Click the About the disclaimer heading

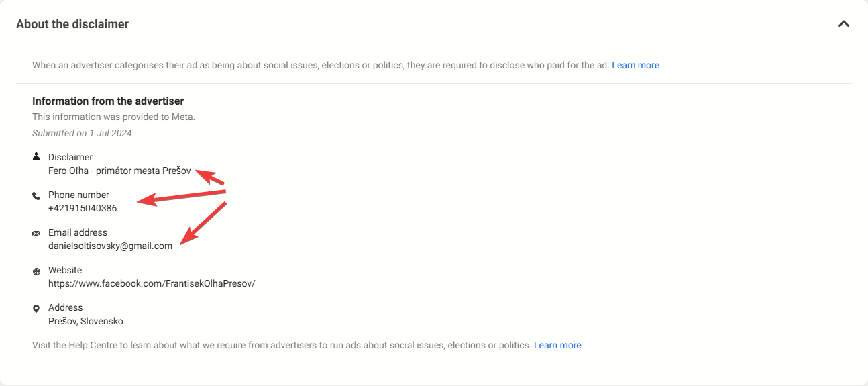click(x=72, y=24)
